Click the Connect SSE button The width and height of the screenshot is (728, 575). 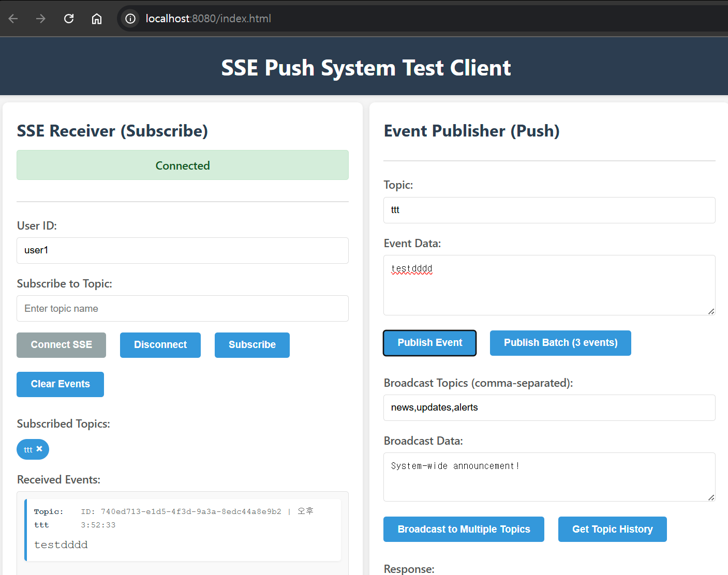[61, 345]
